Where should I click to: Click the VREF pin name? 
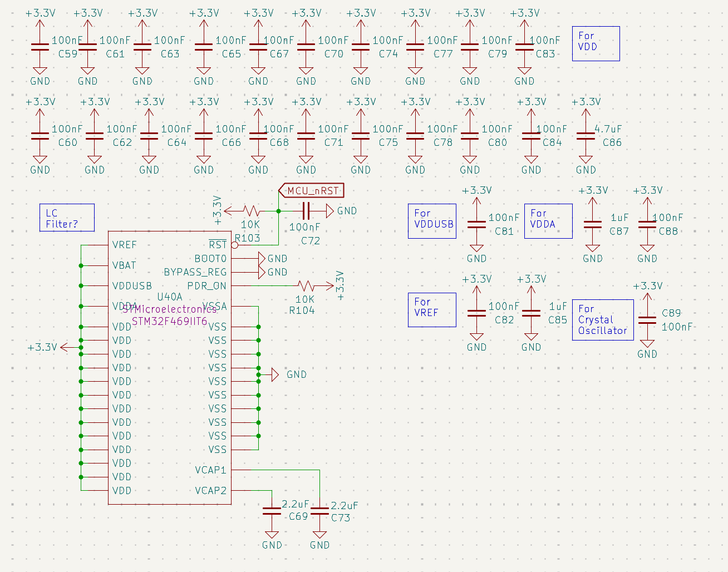[x=124, y=245]
